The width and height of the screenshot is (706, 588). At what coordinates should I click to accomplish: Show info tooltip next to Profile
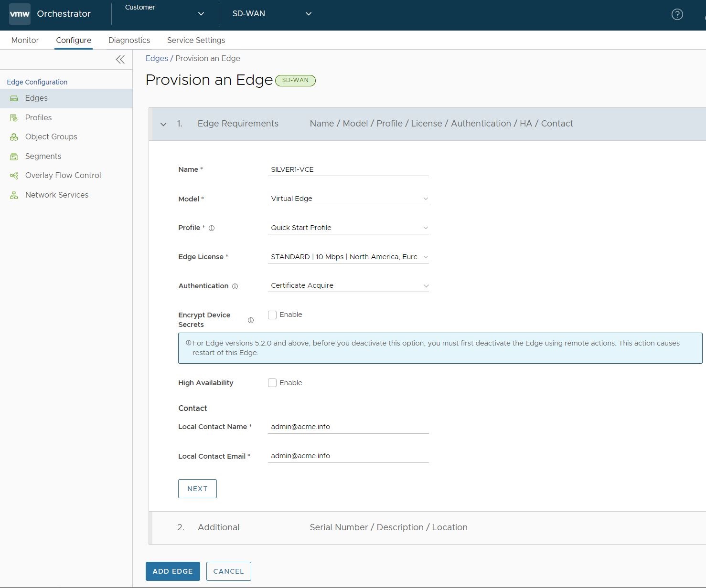click(212, 228)
